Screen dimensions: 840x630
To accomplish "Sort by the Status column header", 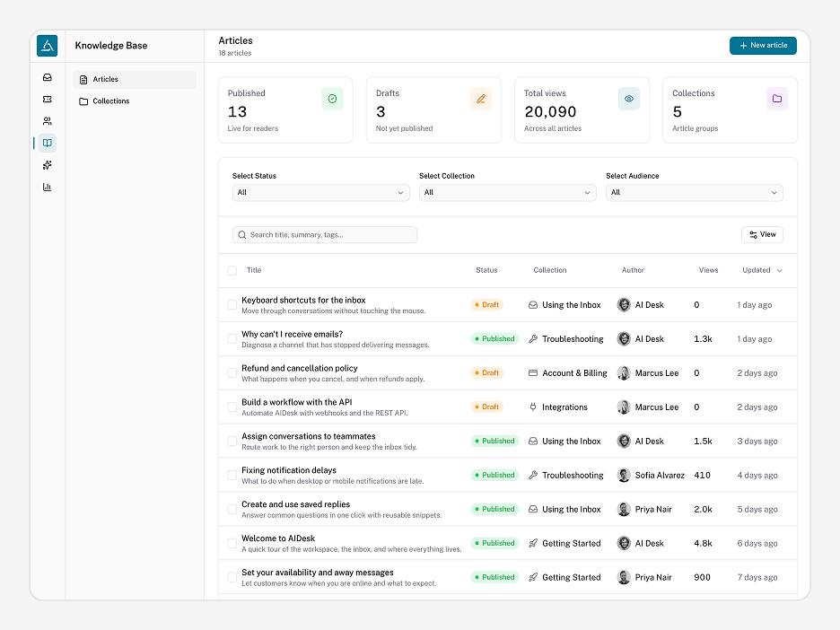I will point(486,270).
